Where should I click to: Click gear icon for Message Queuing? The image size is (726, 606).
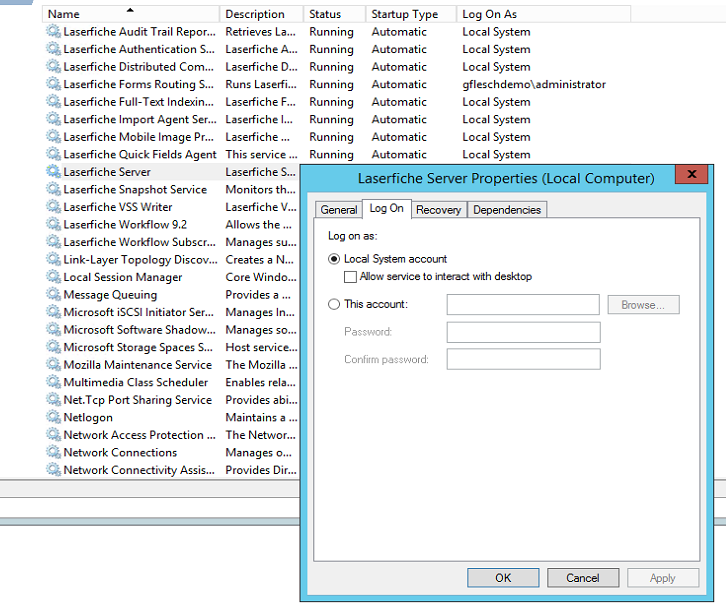(53, 294)
